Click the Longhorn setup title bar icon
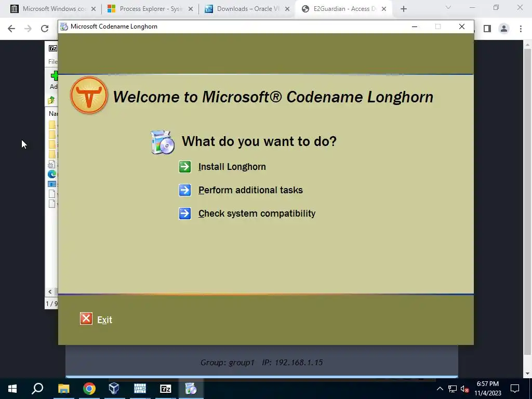This screenshot has height=399, width=532. click(x=64, y=26)
